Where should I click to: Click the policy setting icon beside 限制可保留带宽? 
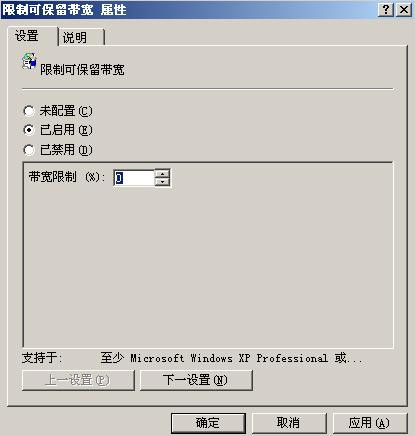(x=29, y=61)
